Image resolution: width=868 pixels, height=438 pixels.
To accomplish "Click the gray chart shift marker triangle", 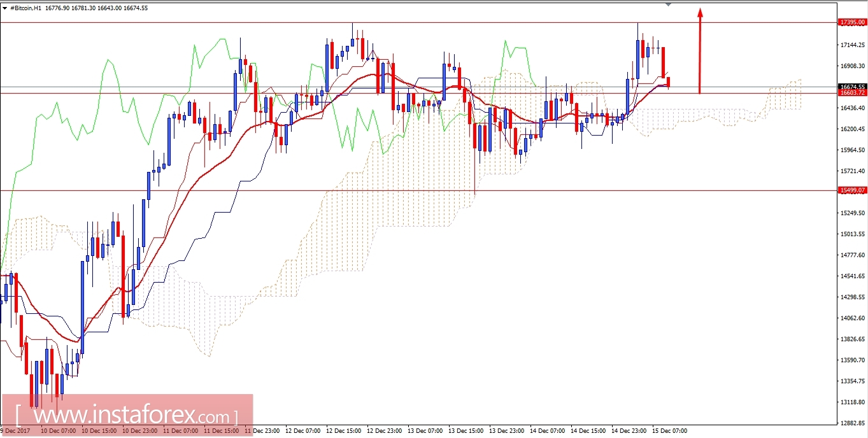I will point(668,4).
